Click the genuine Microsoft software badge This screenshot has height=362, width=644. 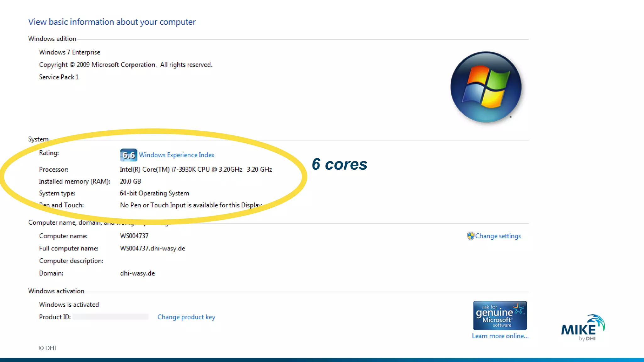coord(500,315)
